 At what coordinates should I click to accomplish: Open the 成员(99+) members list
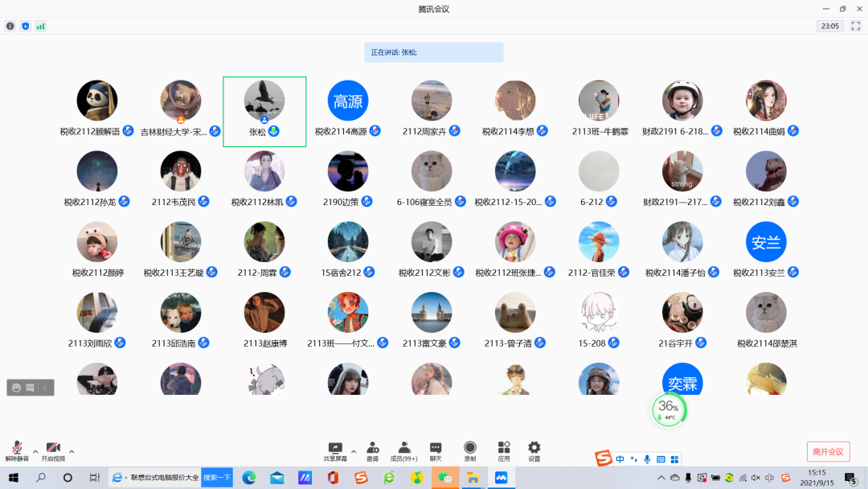coord(404,450)
